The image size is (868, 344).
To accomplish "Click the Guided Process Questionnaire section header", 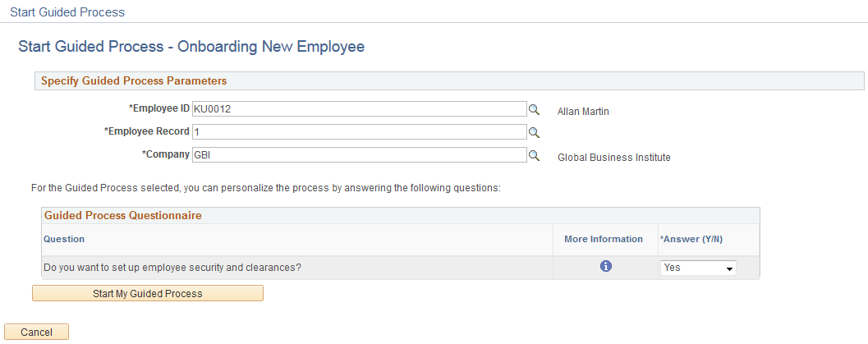I will pos(123,216).
